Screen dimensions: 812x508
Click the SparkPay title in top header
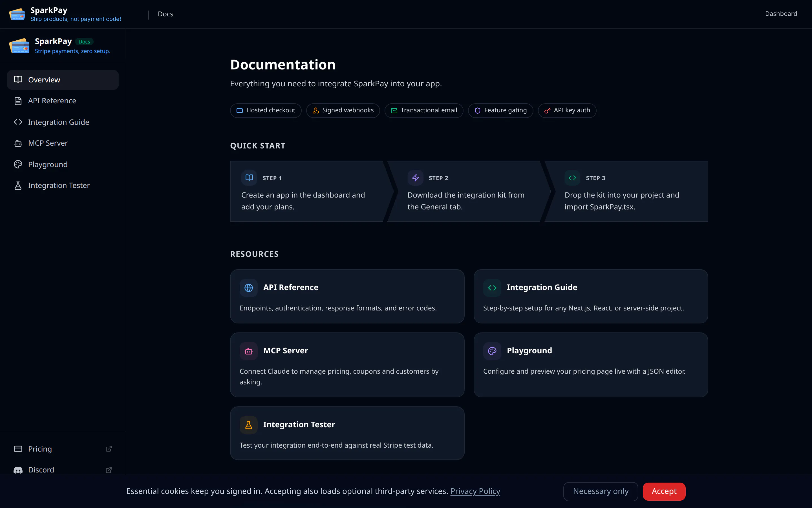pyautogui.click(x=49, y=10)
